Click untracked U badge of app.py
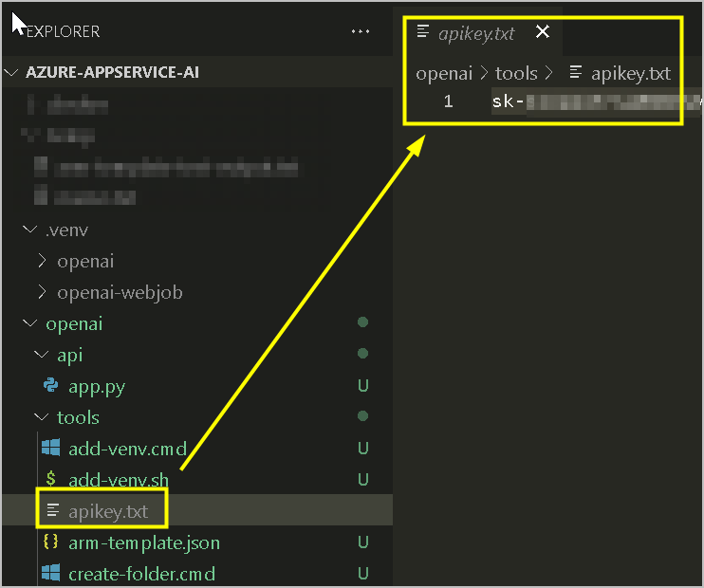The image size is (704, 588). pyautogui.click(x=363, y=386)
